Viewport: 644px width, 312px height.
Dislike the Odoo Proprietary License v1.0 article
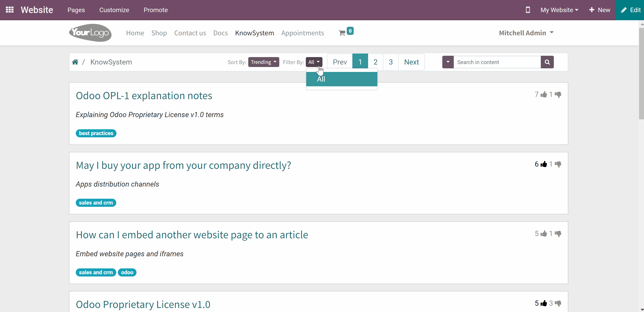click(x=558, y=303)
